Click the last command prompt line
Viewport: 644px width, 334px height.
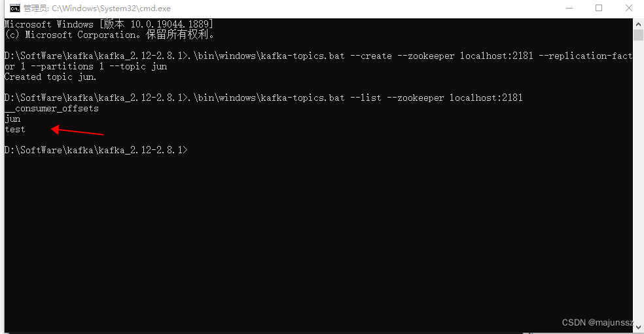[x=96, y=151]
